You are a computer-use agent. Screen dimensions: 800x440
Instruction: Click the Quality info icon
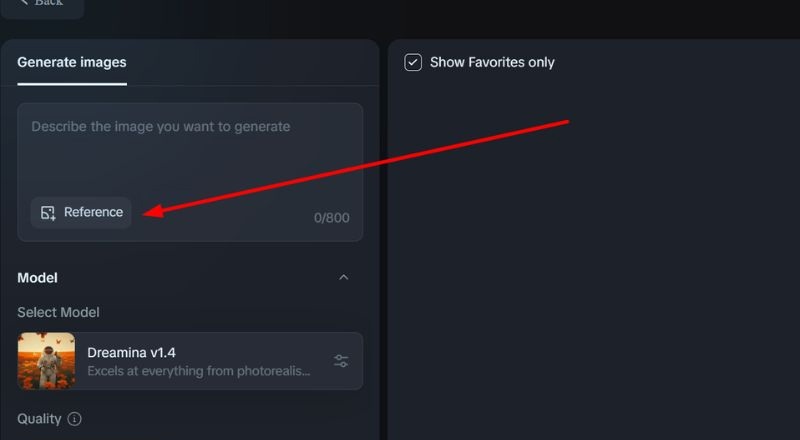(x=75, y=419)
